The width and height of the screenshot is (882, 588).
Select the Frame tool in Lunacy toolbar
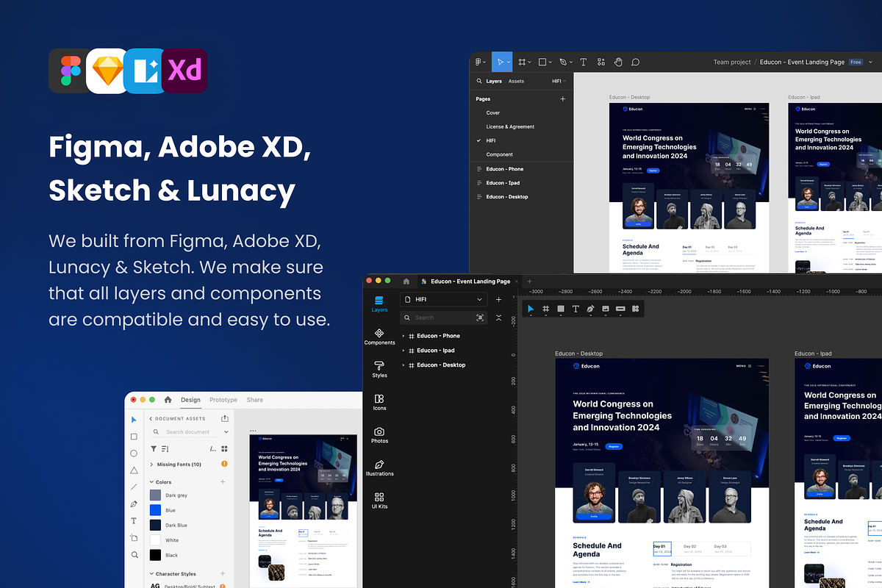(546, 309)
